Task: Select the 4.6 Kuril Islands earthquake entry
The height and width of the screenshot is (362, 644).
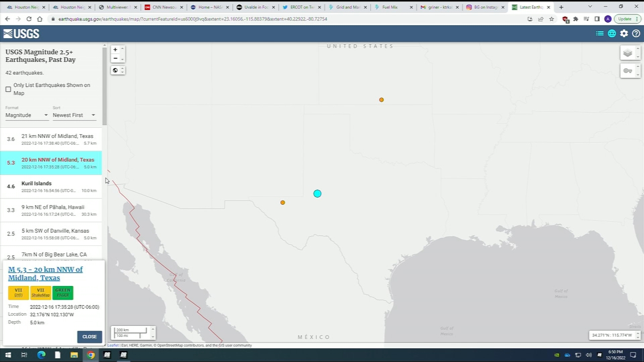Action: (51, 187)
